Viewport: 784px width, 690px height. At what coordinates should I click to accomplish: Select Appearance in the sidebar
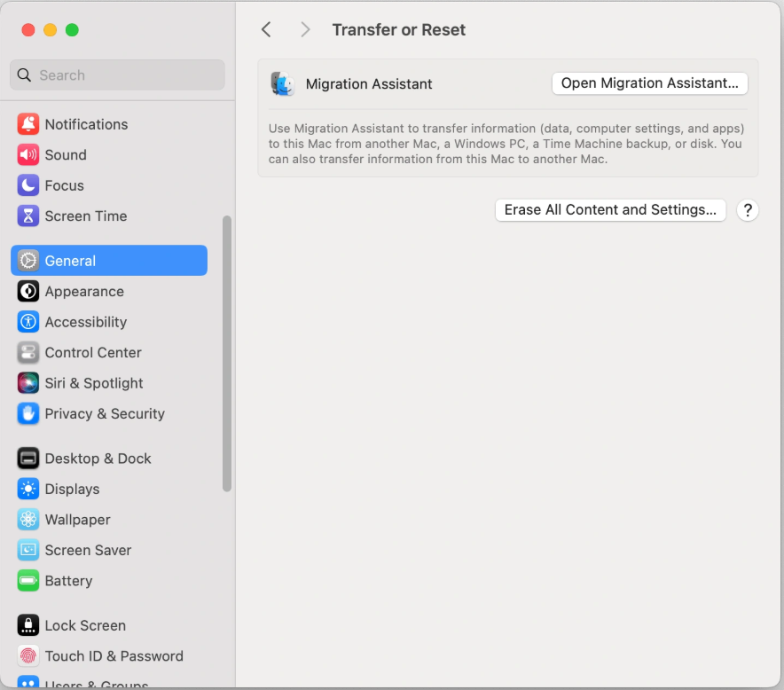tap(84, 292)
